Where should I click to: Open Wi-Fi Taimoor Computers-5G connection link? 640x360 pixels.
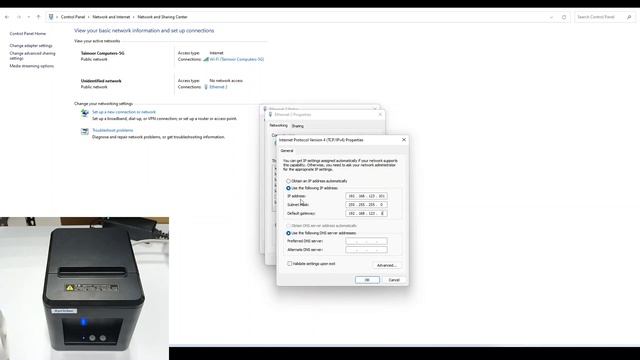pyautogui.click(x=237, y=59)
